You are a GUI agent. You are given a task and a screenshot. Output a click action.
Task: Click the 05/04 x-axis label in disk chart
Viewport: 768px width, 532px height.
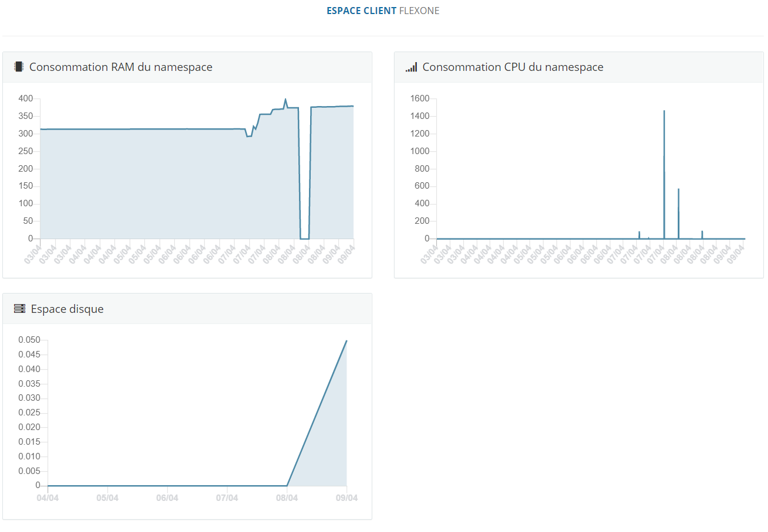(108, 498)
